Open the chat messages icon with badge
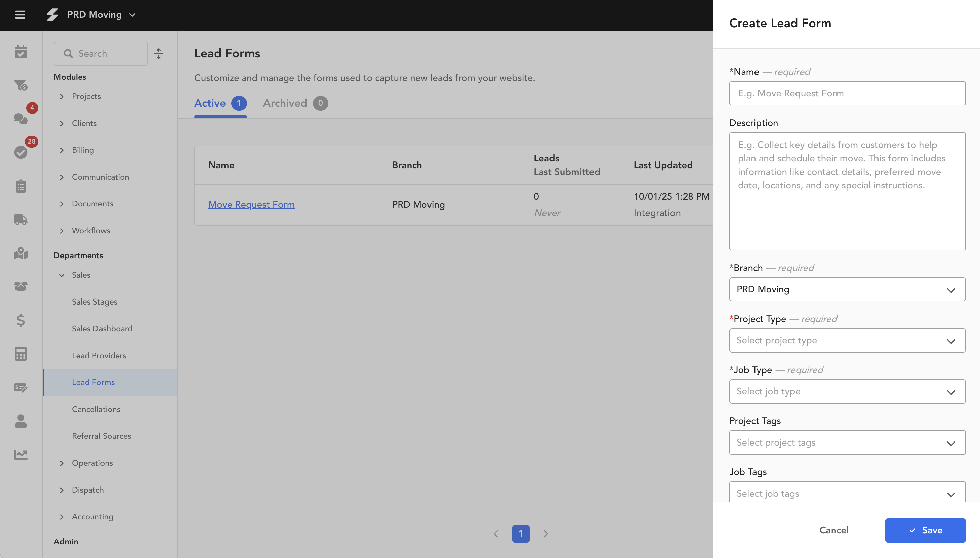The width and height of the screenshot is (980, 558). point(21,119)
